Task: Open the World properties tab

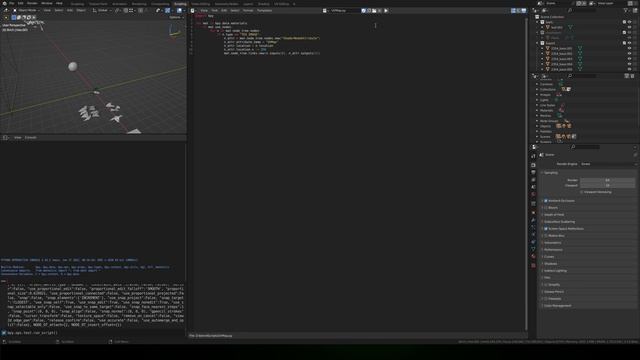Action: (533, 194)
